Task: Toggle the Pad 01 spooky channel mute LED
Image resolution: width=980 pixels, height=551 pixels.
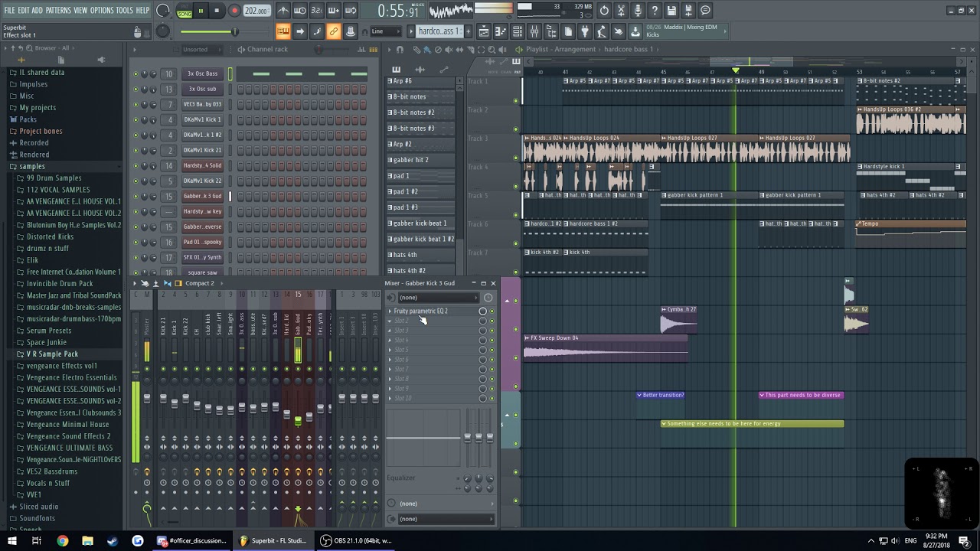Action: click(136, 243)
